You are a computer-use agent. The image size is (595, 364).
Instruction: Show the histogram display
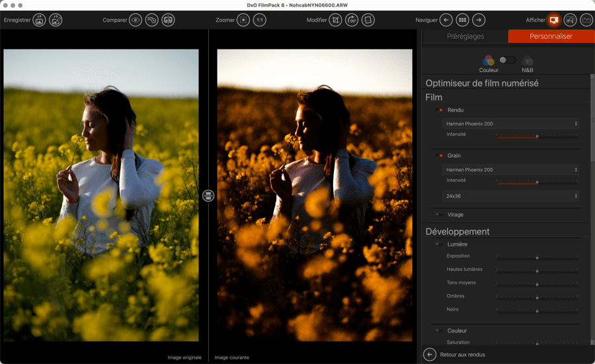586,20
